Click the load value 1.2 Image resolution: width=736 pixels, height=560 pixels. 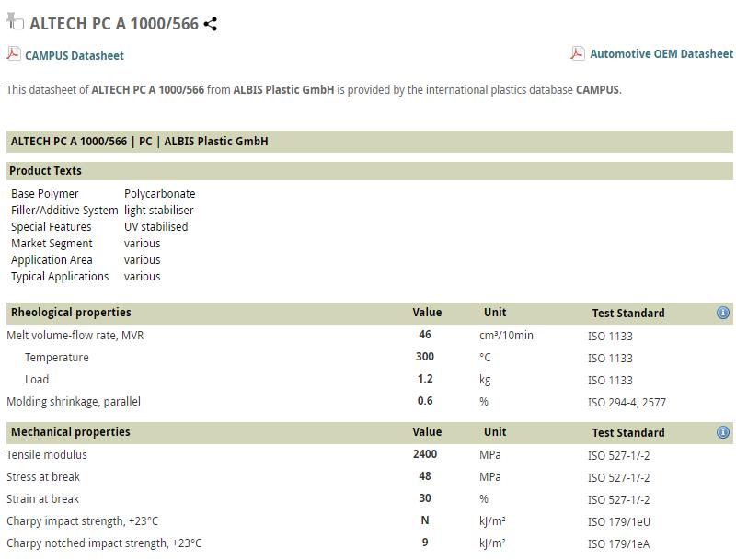tap(425, 379)
